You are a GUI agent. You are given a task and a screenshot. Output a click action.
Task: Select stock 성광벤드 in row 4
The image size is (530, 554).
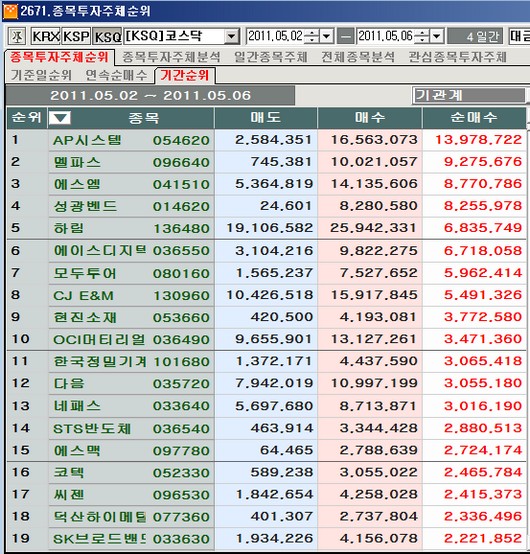click(x=85, y=206)
